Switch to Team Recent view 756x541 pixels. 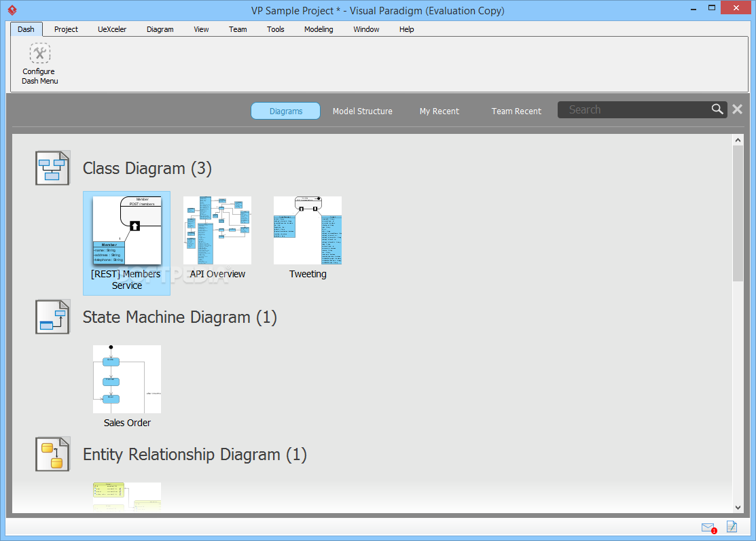[x=516, y=111]
